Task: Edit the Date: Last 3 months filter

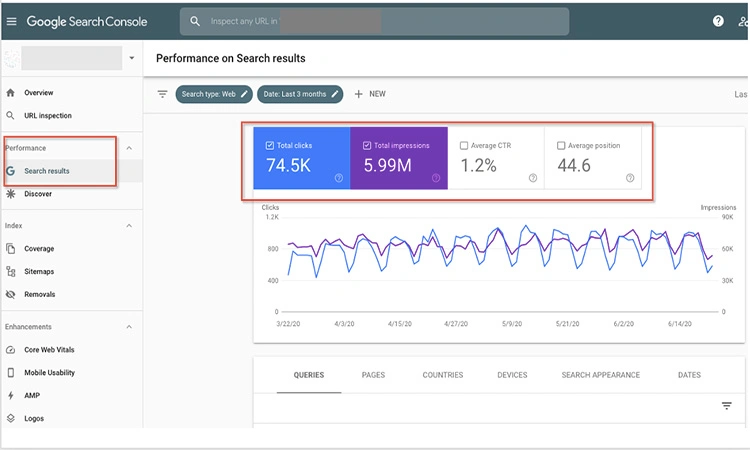Action: pyautogui.click(x=300, y=94)
